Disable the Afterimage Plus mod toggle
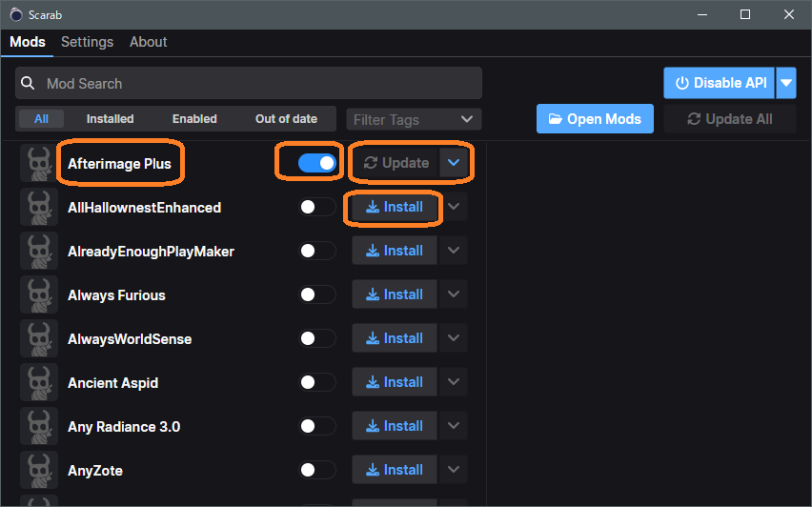 (x=317, y=163)
